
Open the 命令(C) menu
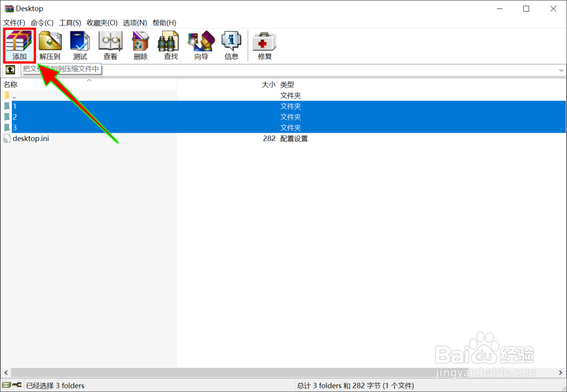pyautogui.click(x=42, y=23)
